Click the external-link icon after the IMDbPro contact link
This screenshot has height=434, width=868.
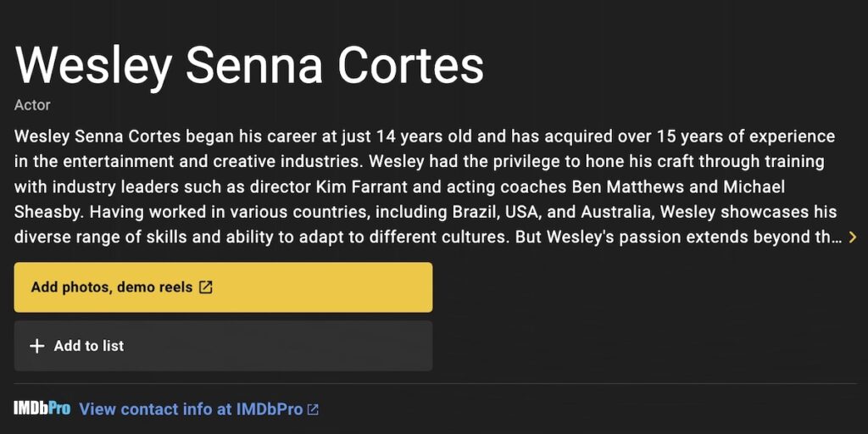point(314,409)
